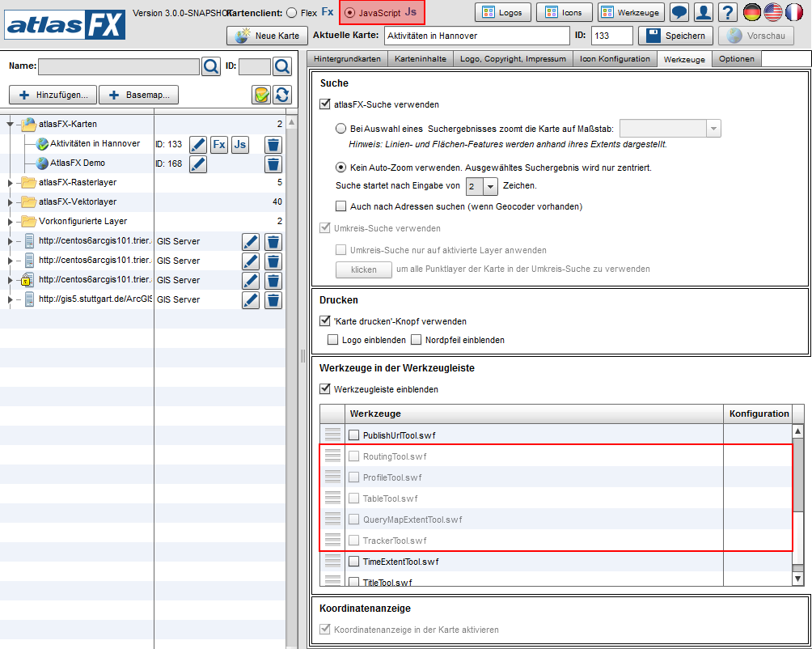Image resolution: width=812 pixels, height=649 pixels.
Task: Collapse the atlasFX-Karten folder
Action: [x=10, y=125]
